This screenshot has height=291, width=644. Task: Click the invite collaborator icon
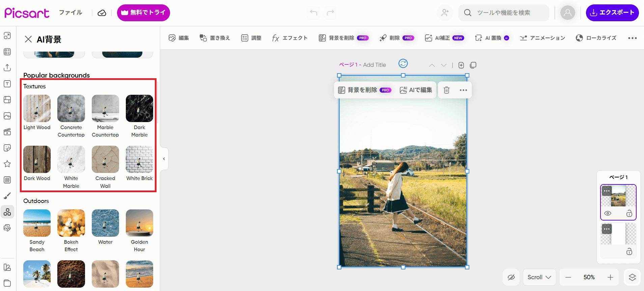[x=445, y=13]
